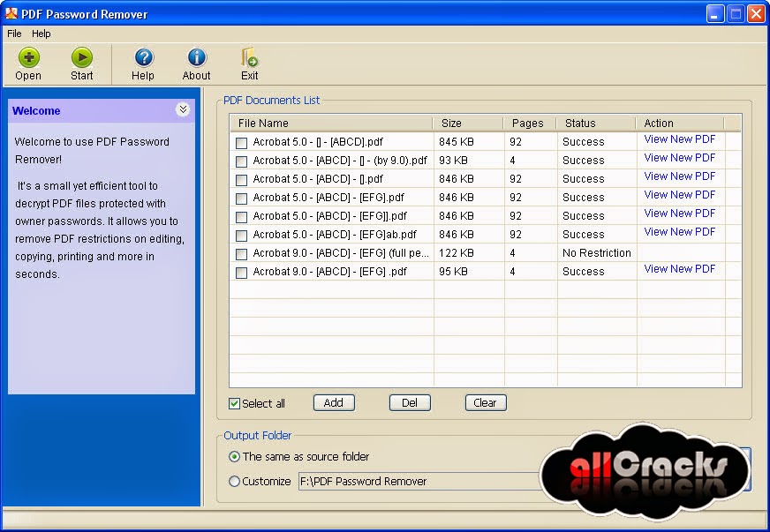
Task: Check the box for Acrobat 5.0 - [ABCD] - [EFG]ab.pdf
Action: tap(241, 236)
